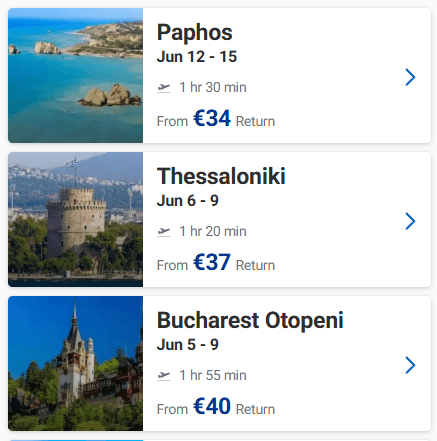Click the plane icon beside 1 hr 30 min

click(164, 88)
